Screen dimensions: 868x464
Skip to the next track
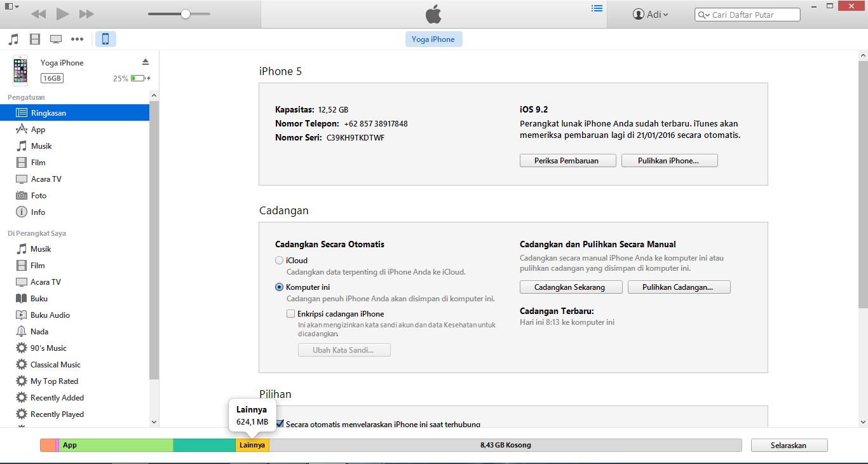86,14
